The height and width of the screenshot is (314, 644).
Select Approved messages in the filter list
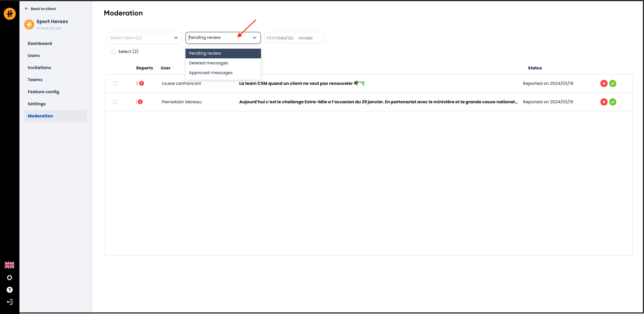coord(211,73)
